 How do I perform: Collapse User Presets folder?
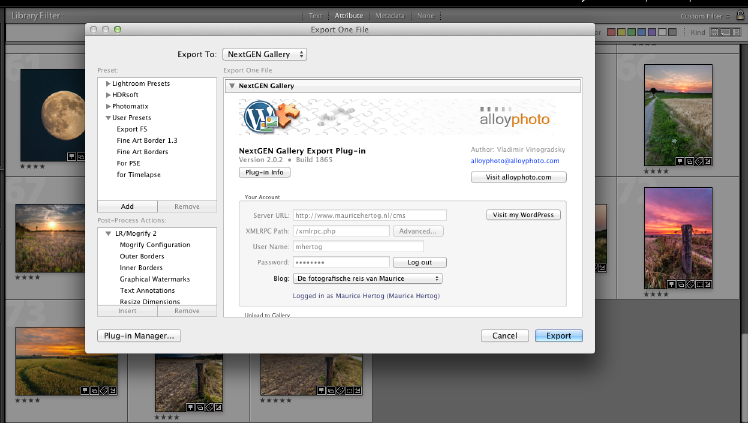click(x=108, y=118)
